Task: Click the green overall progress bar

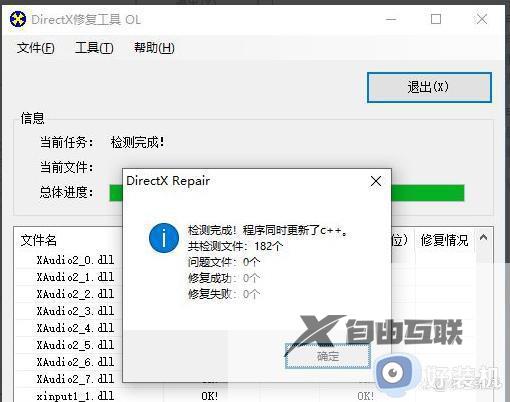Action: (287, 193)
